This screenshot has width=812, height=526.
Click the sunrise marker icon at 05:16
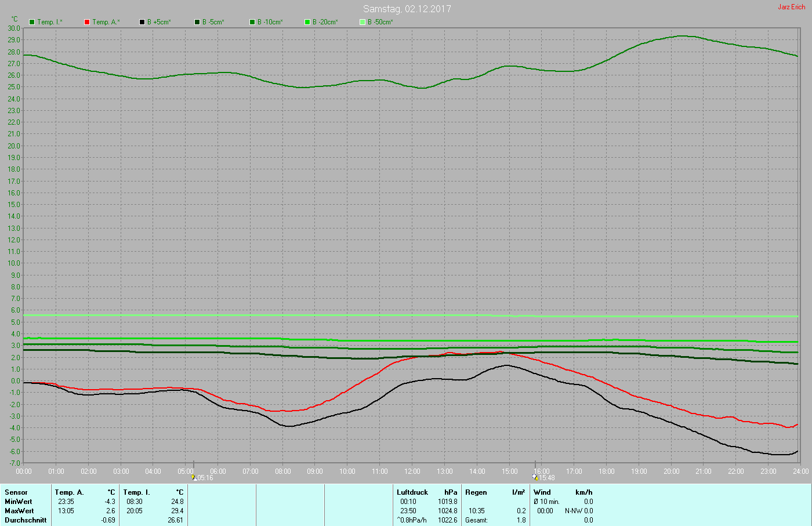(x=193, y=477)
